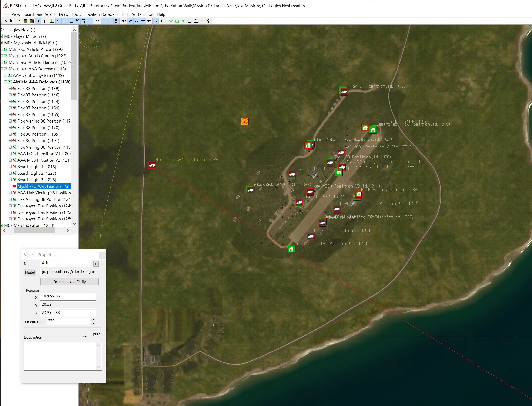Expand Search Light 1 tree item

[10, 167]
